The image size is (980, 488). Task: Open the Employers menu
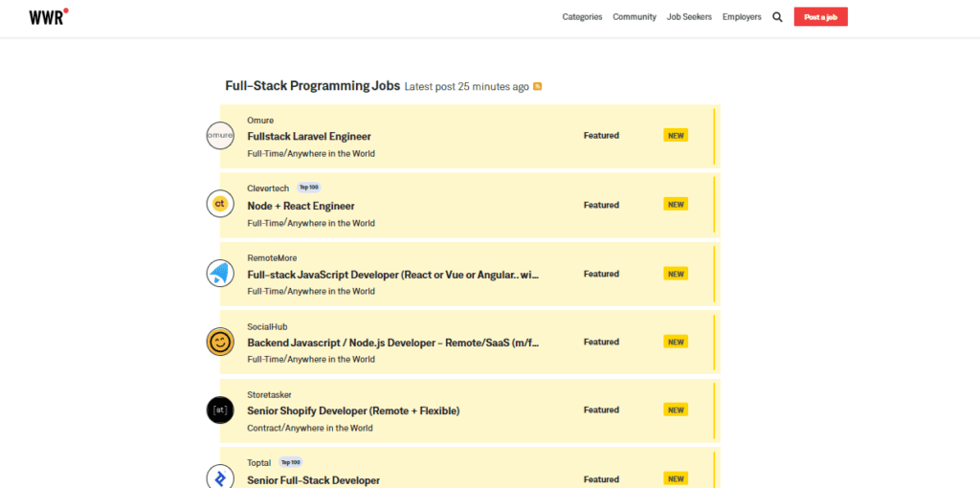coord(742,17)
